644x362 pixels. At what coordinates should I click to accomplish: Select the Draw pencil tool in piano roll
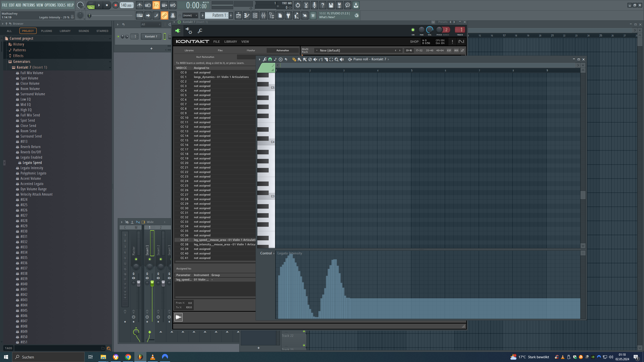coord(294,60)
